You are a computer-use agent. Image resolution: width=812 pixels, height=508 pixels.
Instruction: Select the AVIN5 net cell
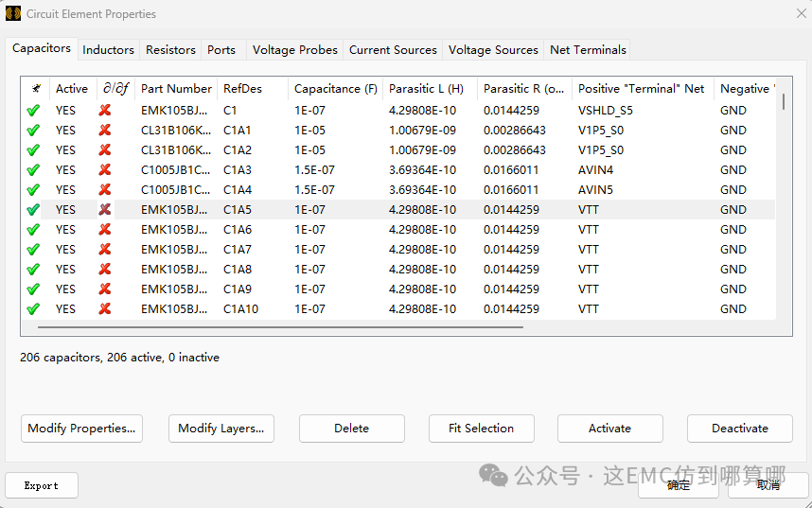click(x=595, y=189)
